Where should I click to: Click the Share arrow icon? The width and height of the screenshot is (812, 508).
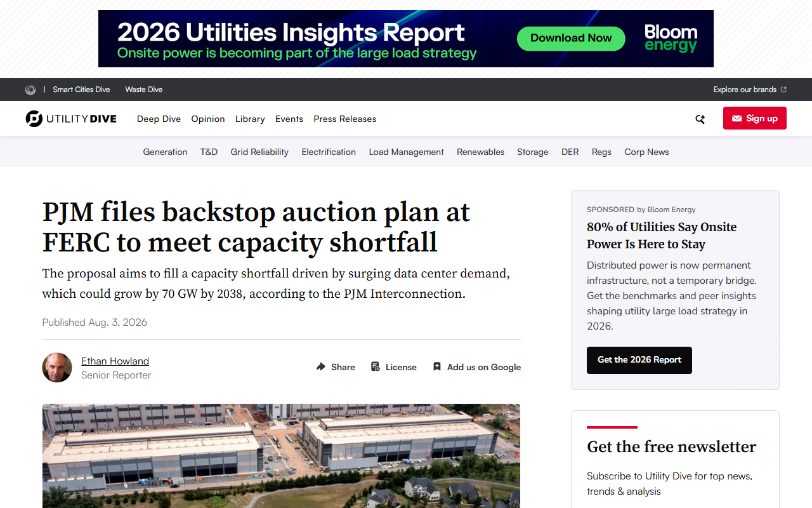(x=321, y=366)
